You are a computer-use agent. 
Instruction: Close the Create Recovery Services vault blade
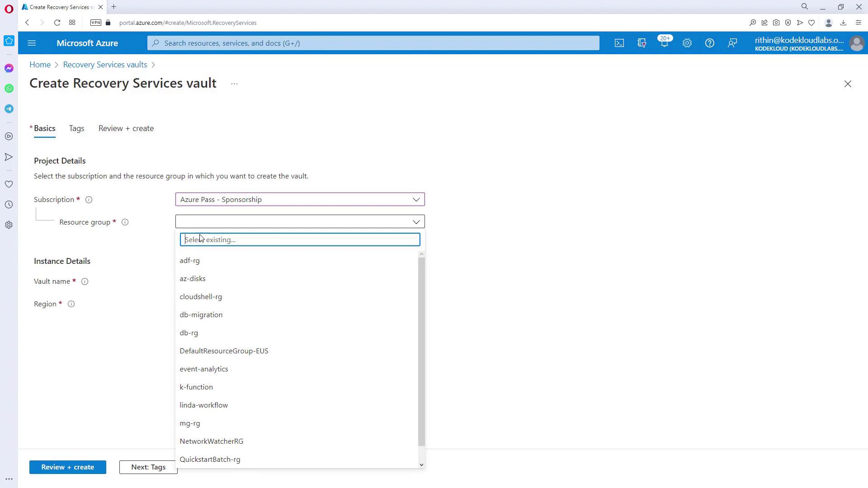click(x=847, y=84)
